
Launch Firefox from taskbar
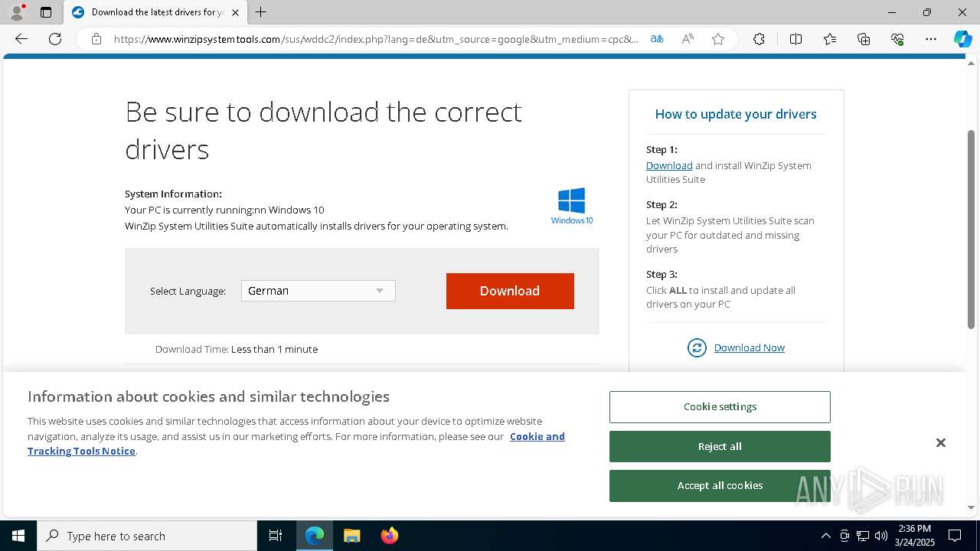pos(390,536)
